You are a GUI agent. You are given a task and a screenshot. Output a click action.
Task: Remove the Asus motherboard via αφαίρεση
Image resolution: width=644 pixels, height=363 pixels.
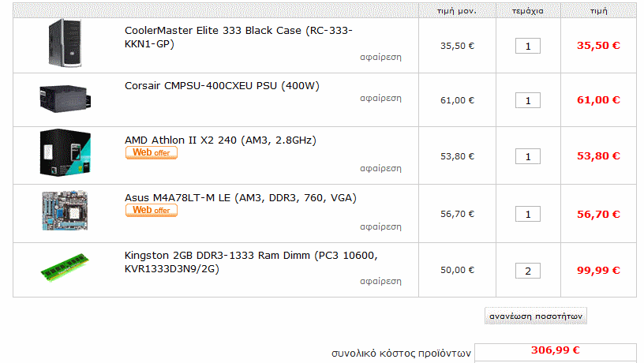380,226
